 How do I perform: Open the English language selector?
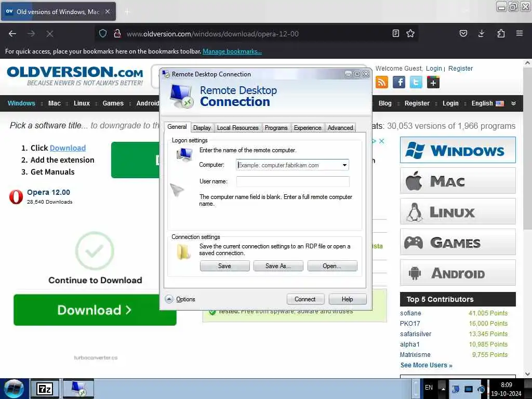(487, 103)
